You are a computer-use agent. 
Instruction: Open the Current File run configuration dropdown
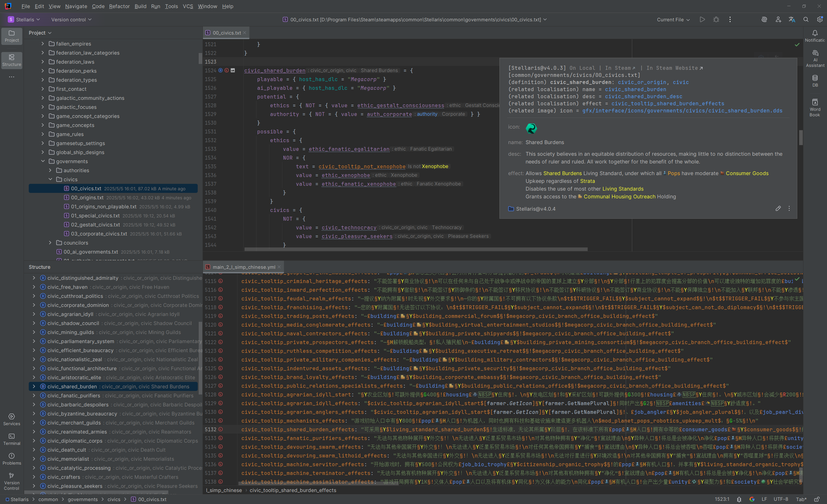pyautogui.click(x=673, y=19)
